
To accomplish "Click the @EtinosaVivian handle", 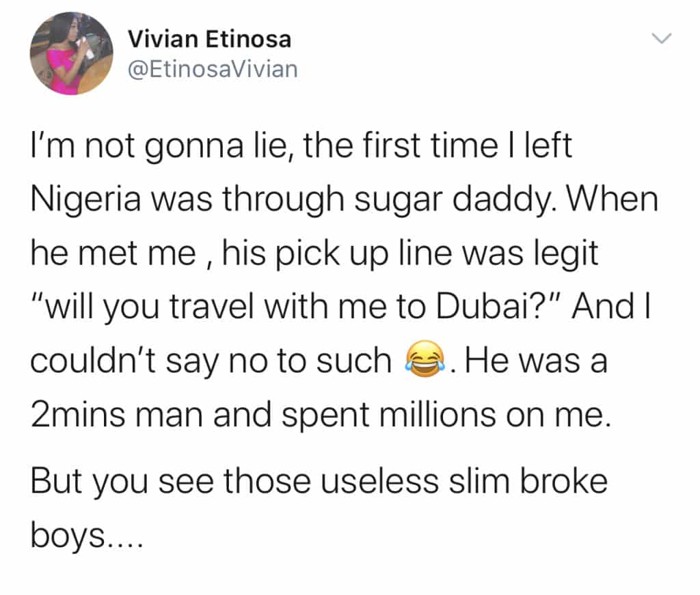I will point(213,68).
